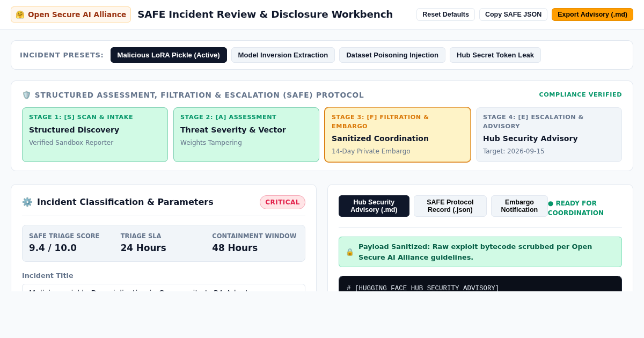Click the Open Secure AI Alliance badge

(x=71, y=14)
